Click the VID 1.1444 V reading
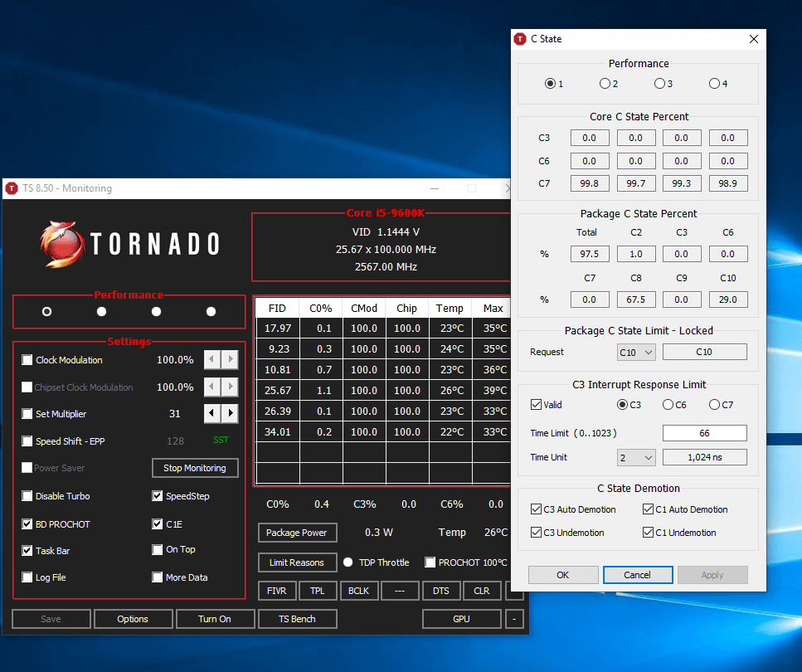Screen dimensions: 802x672 click(386, 231)
